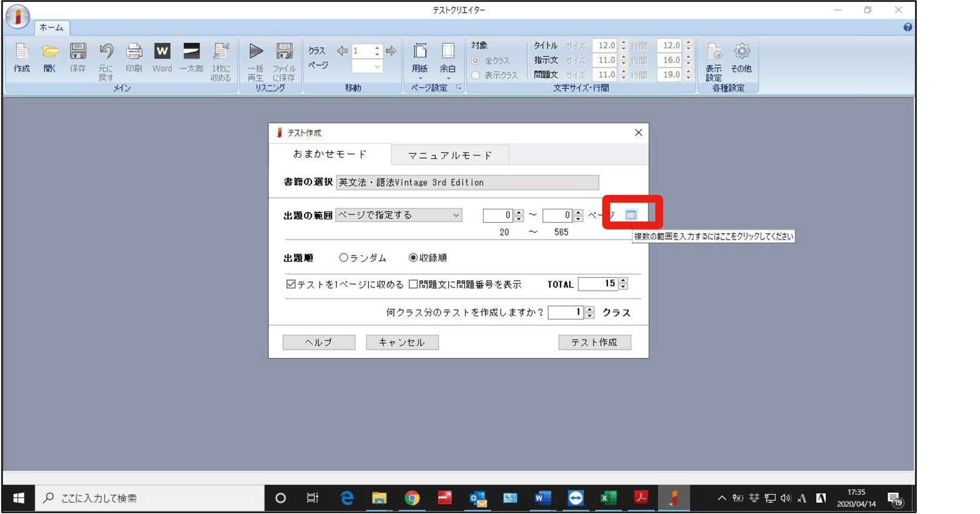Screen dimensions: 980x514
Task: Select the 収録順 radio button
Action: tap(413, 258)
